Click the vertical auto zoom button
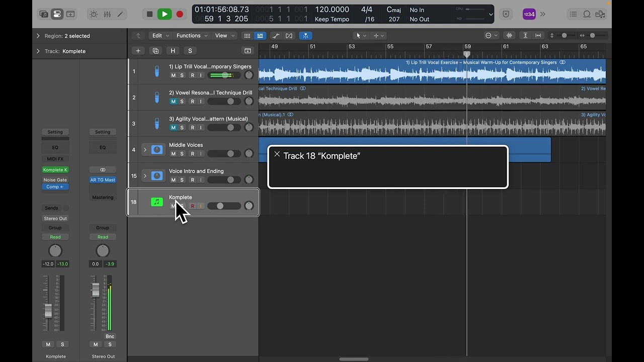 [x=525, y=36]
